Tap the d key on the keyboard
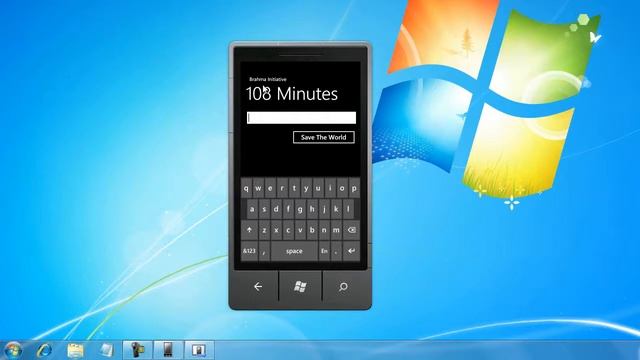Viewport: 640px width, 360px height. pos(276,209)
